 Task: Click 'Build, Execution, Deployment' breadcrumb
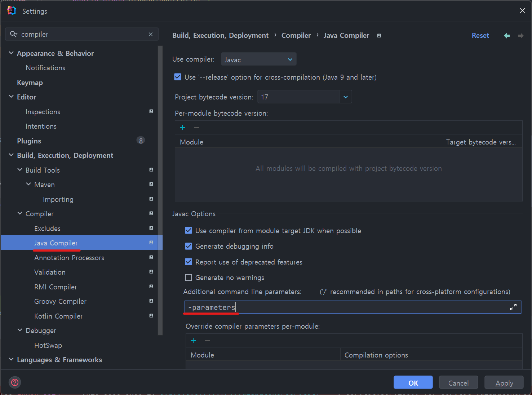[x=220, y=35]
